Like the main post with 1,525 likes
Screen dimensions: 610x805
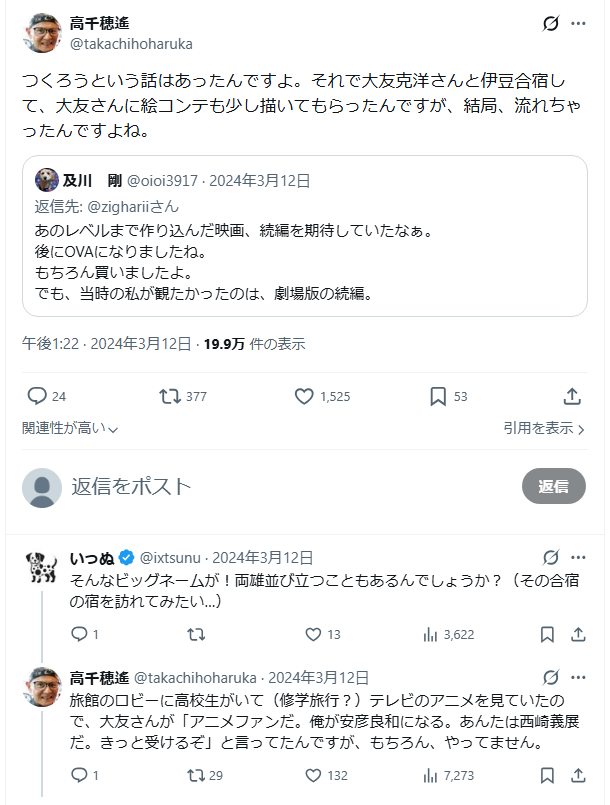pos(305,396)
